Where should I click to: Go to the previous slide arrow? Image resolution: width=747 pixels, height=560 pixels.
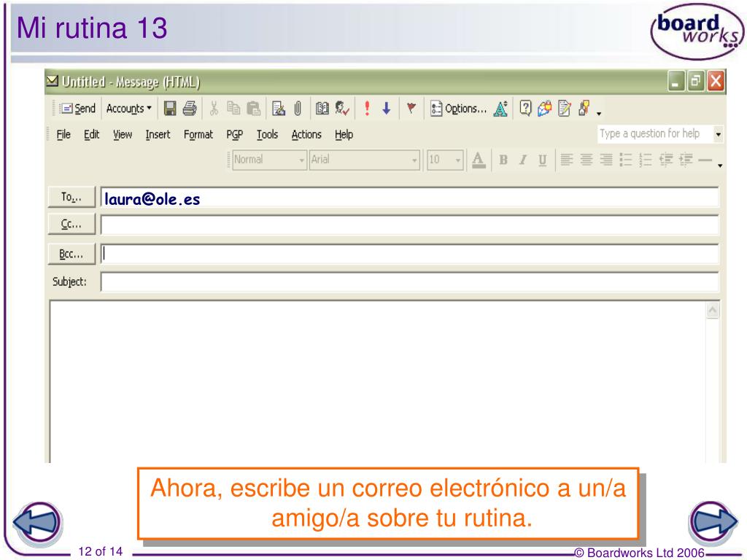[38, 522]
